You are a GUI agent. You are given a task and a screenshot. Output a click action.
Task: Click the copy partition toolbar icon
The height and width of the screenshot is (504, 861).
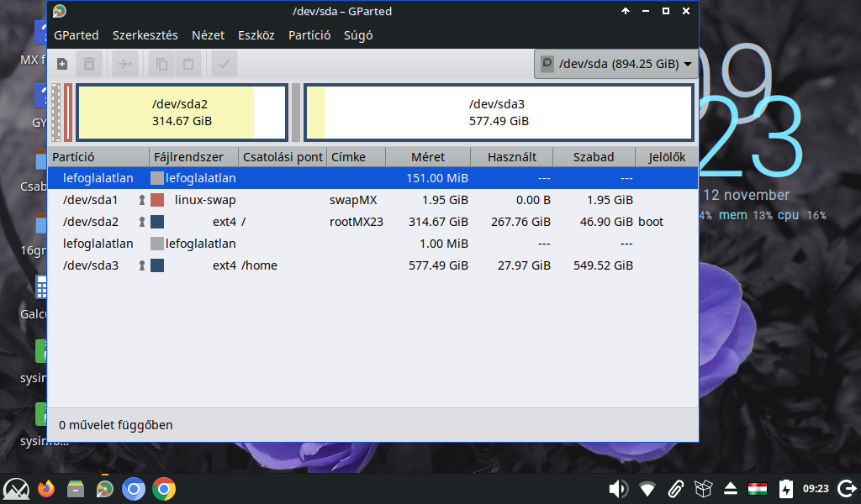[161, 64]
